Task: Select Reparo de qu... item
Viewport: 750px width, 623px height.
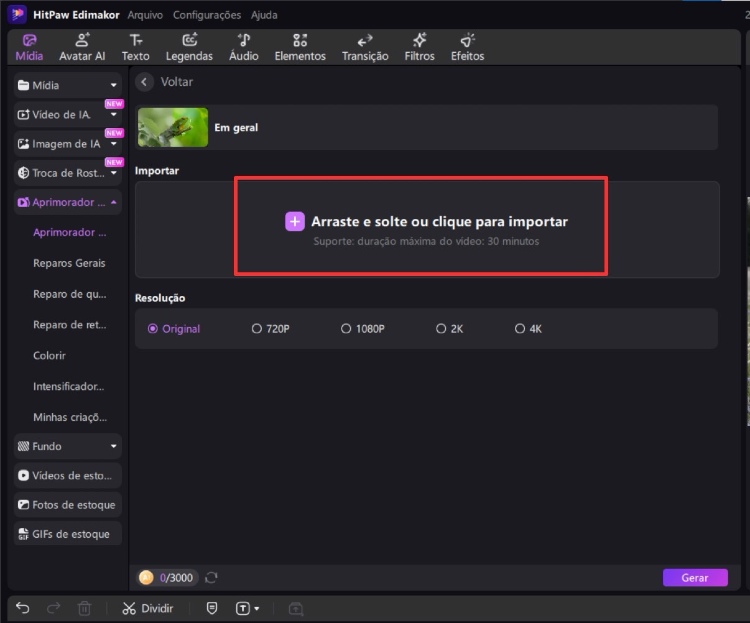Action: coord(70,294)
